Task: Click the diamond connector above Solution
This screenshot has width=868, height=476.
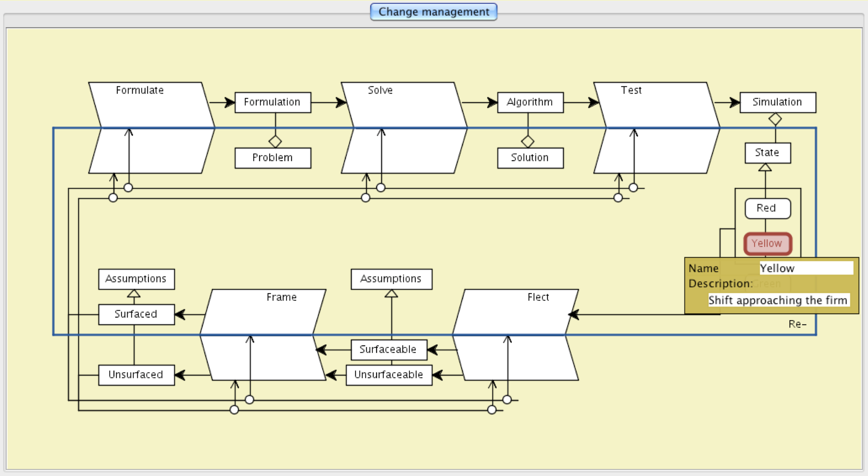Action: tap(527, 141)
